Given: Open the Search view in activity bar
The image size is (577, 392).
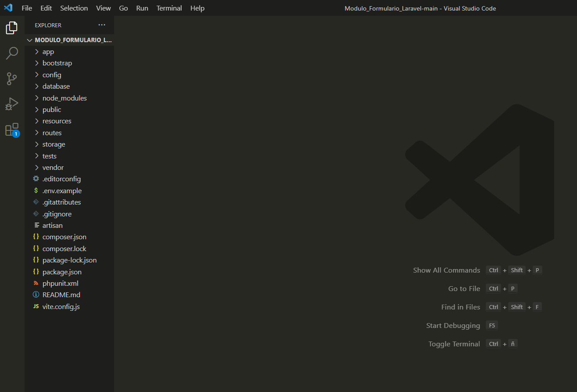Looking at the screenshot, I should click(x=12, y=53).
